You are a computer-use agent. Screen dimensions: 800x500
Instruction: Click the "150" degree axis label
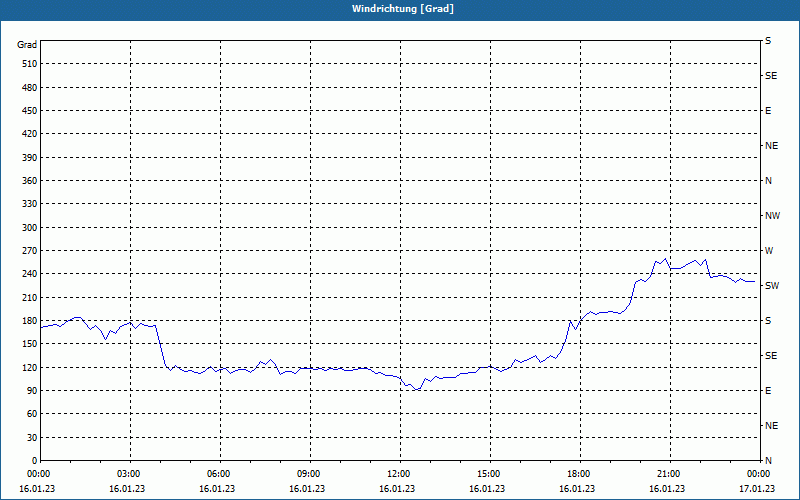coord(30,344)
